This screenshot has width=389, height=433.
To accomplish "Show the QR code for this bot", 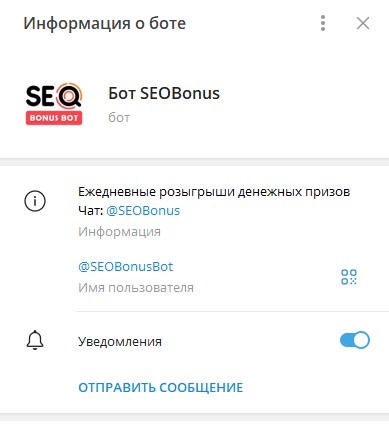I will (349, 277).
